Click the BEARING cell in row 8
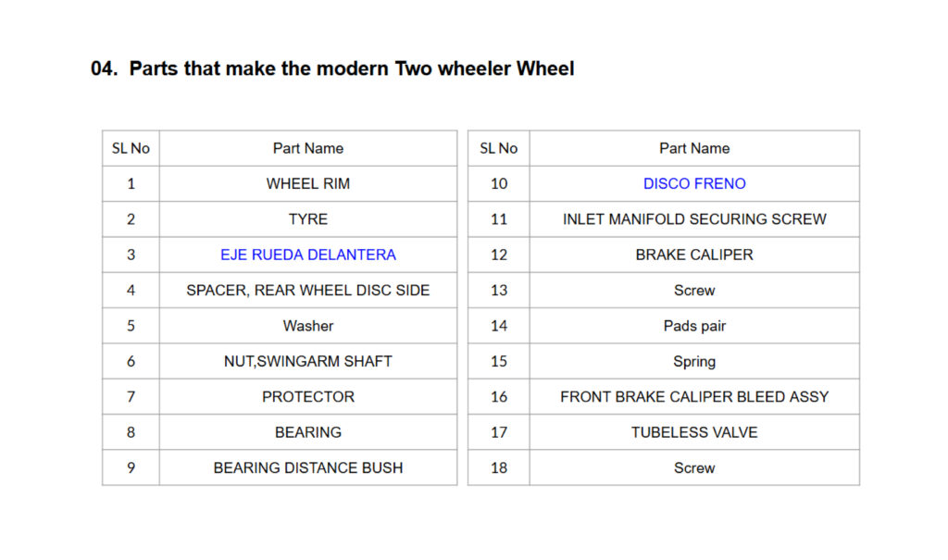948x560 pixels. click(307, 432)
